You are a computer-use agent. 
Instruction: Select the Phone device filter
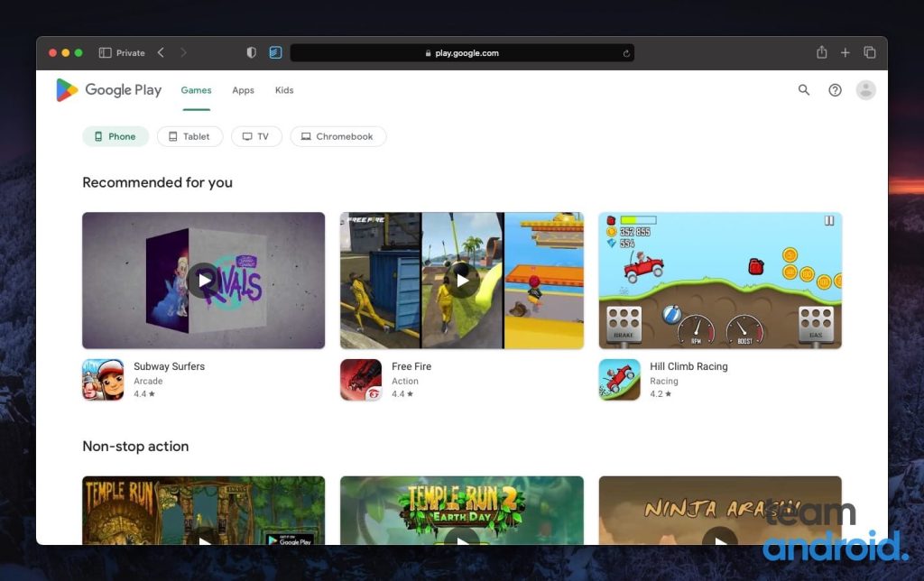tap(115, 137)
